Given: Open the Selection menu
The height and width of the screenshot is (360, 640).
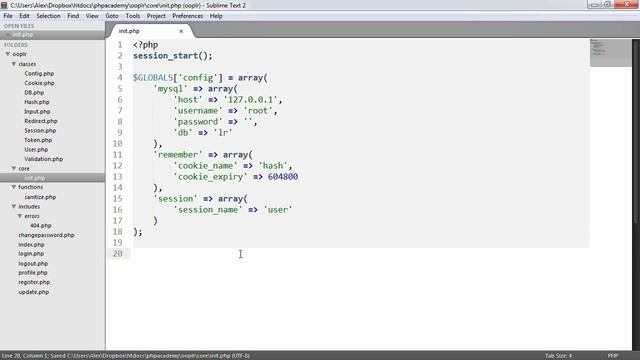Looking at the screenshot, I should pos(48,16).
